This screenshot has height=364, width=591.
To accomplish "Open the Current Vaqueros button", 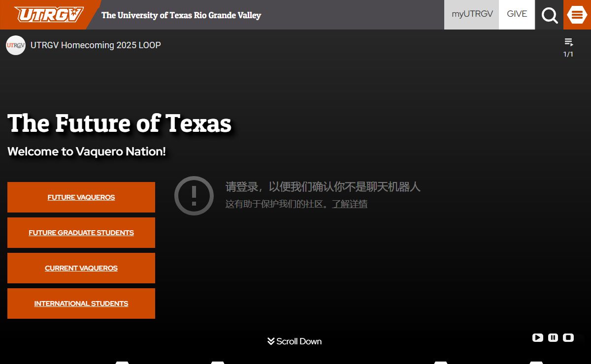I will pyautogui.click(x=81, y=268).
